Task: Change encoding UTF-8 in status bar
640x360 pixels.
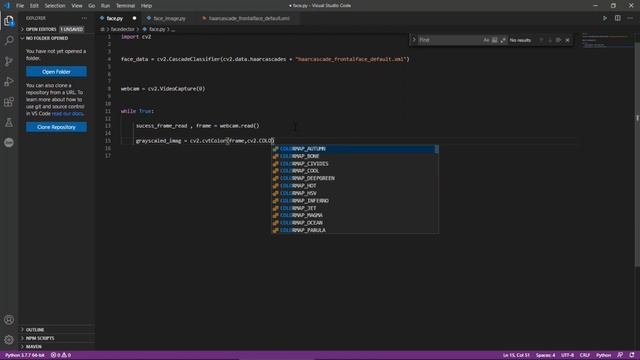Action: pyautogui.click(x=567, y=355)
